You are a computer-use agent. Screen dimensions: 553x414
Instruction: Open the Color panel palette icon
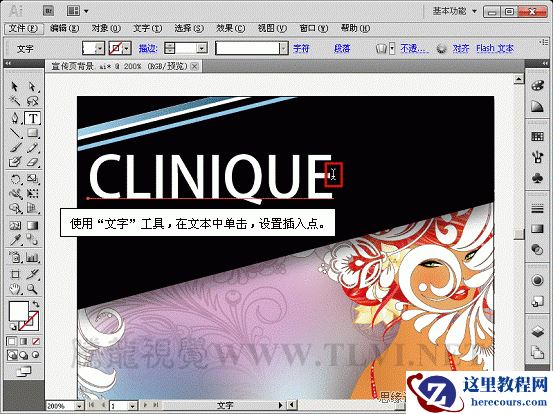537,86
